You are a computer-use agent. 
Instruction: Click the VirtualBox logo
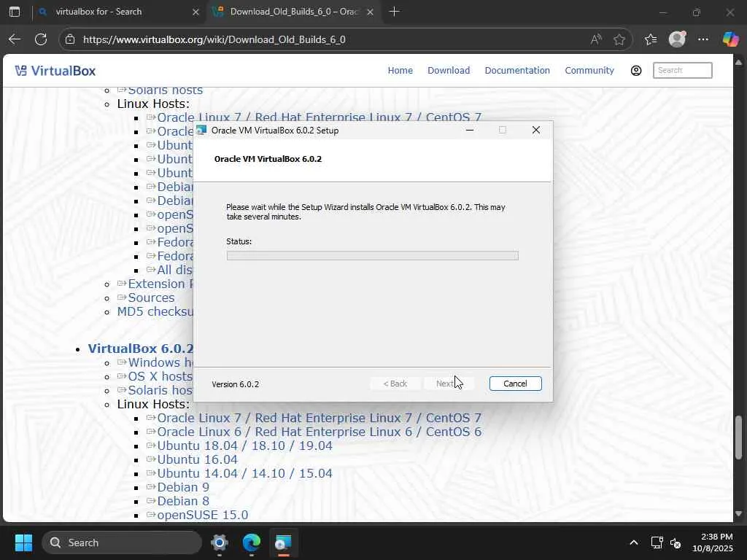click(55, 71)
